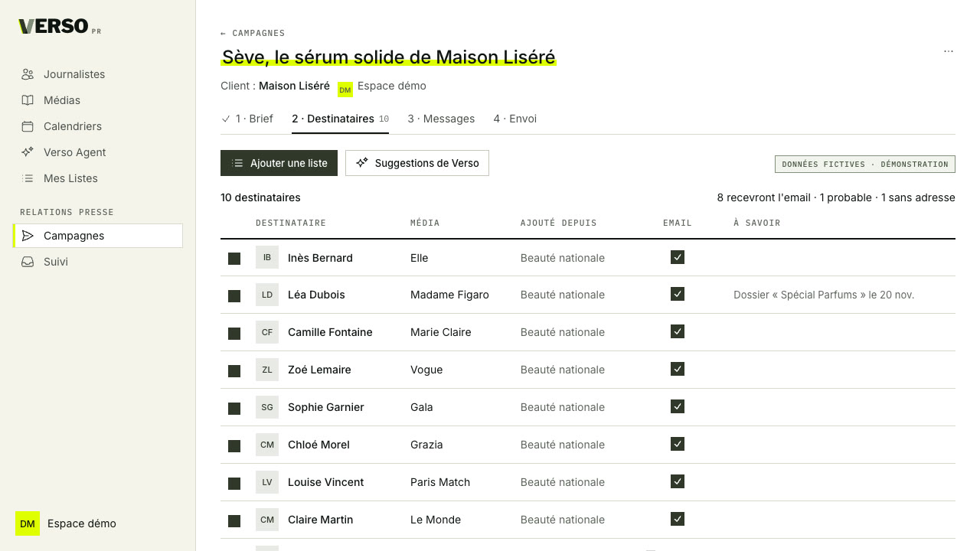Screen dimensions: 980x551
Task: Uncheck email for Sophie Garnier
Action: [x=678, y=406]
